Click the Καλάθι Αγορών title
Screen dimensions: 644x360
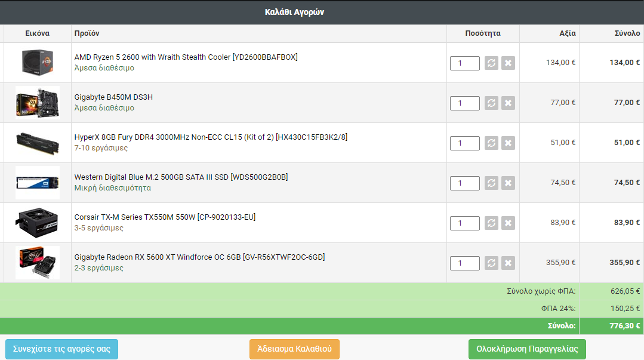click(x=294, y=12)
